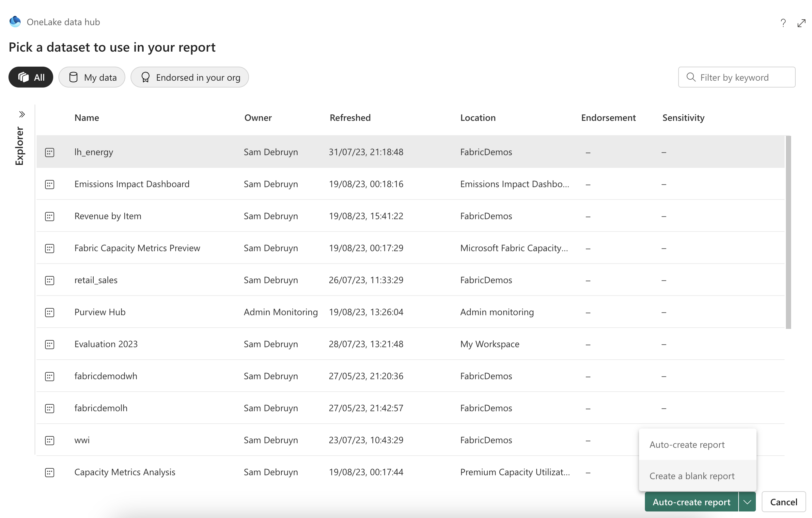Click the dataset icon beside wwi
Viewport: 812px width, 518px height.
tap(50, 440)
